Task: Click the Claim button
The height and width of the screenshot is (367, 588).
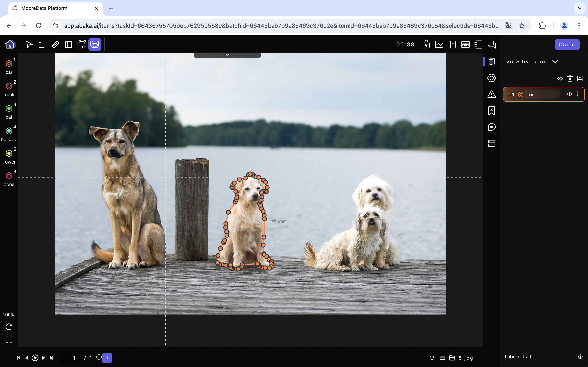Action: point(567,44)
